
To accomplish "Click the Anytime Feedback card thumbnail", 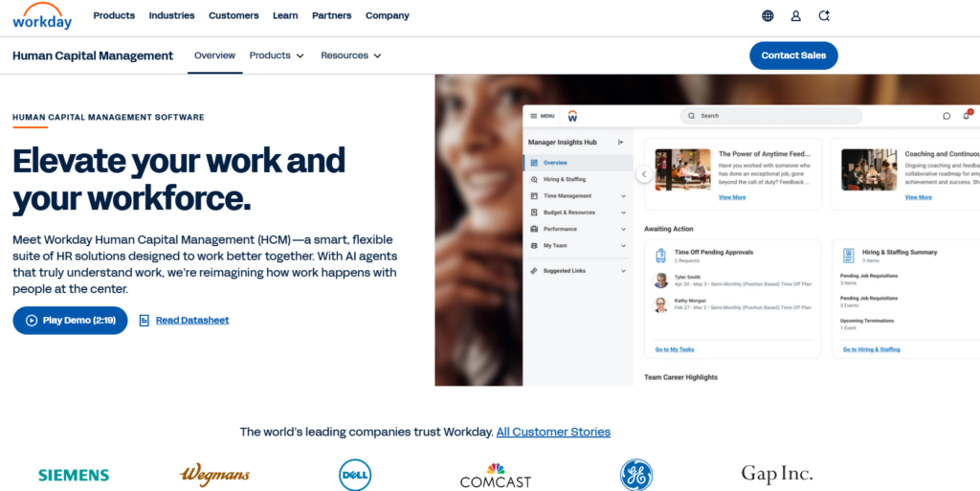I will point(682,169).
